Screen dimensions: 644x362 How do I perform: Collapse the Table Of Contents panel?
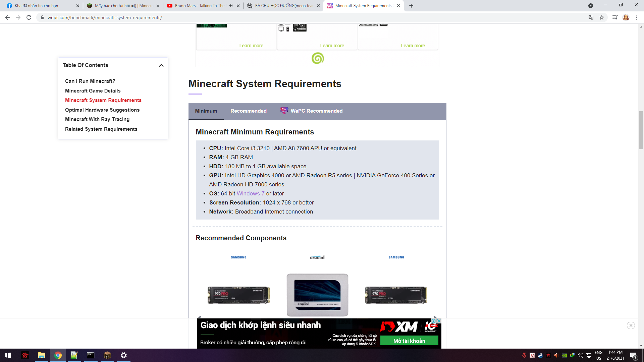point(161,65)
